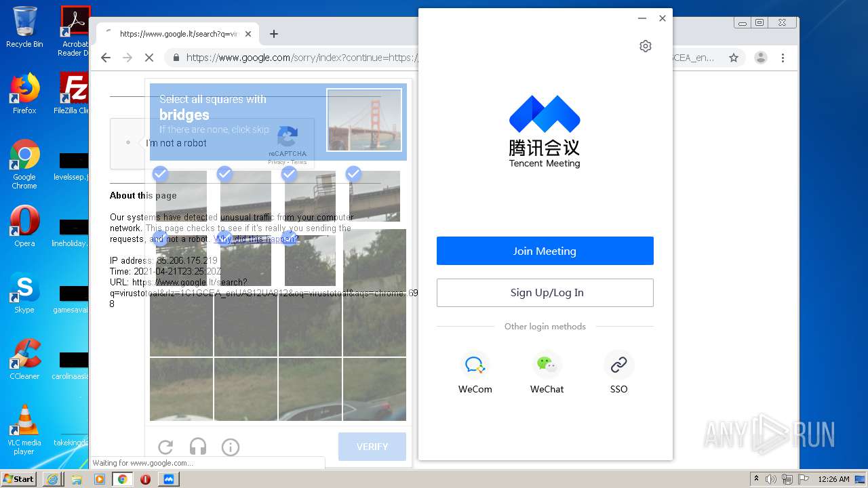This screenshot has height=488, width=868.
Task: Open FileZilla Client desktop shortcut
Action: (73, 94)
